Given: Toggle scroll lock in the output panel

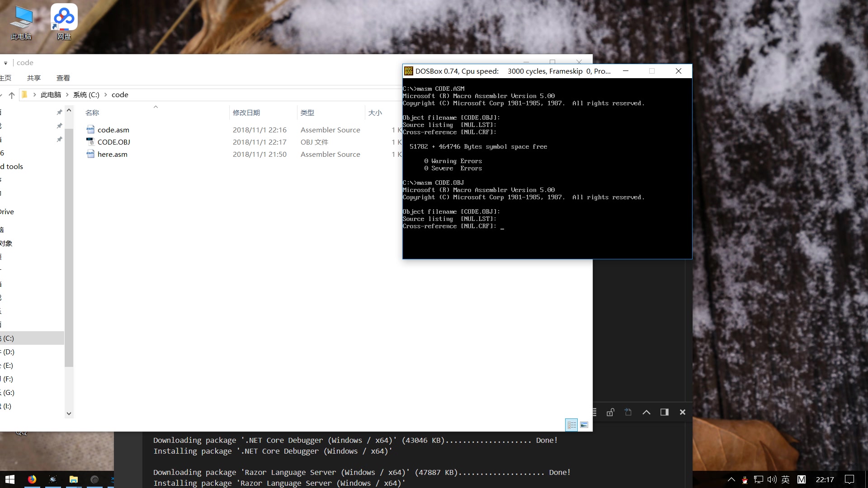Looking at the screenshot, I should pyautogui.click(x=610, y=412).
